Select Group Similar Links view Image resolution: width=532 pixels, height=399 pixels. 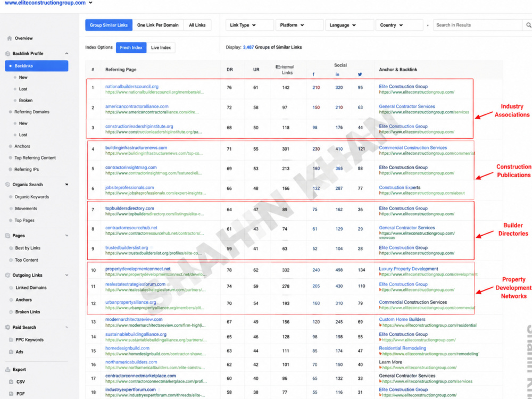(x=109, y=25)
